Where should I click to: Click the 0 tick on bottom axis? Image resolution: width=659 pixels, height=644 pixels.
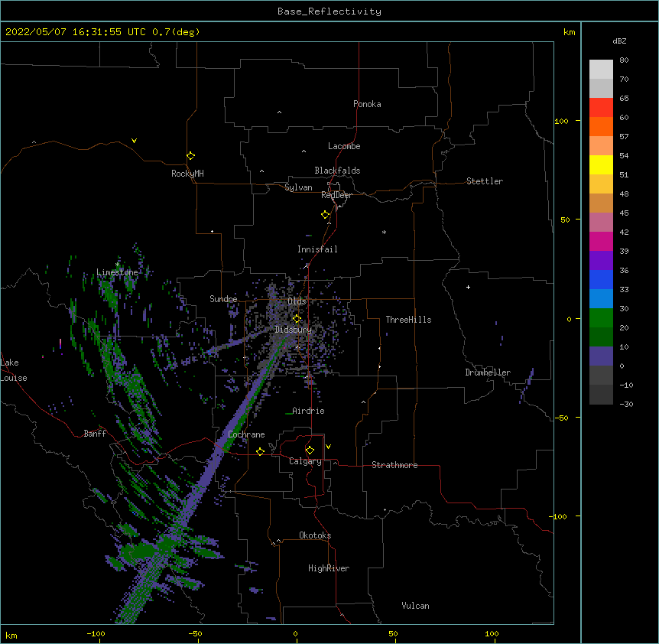point(295,633)
